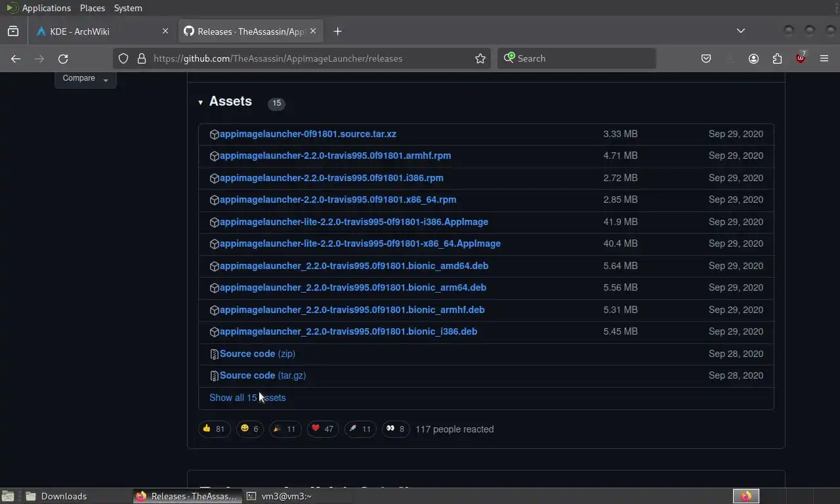The width and height of the screenshot is (840, 504).
Task: Download the bionic_armhf.deb file
Action: coord(352,310)
